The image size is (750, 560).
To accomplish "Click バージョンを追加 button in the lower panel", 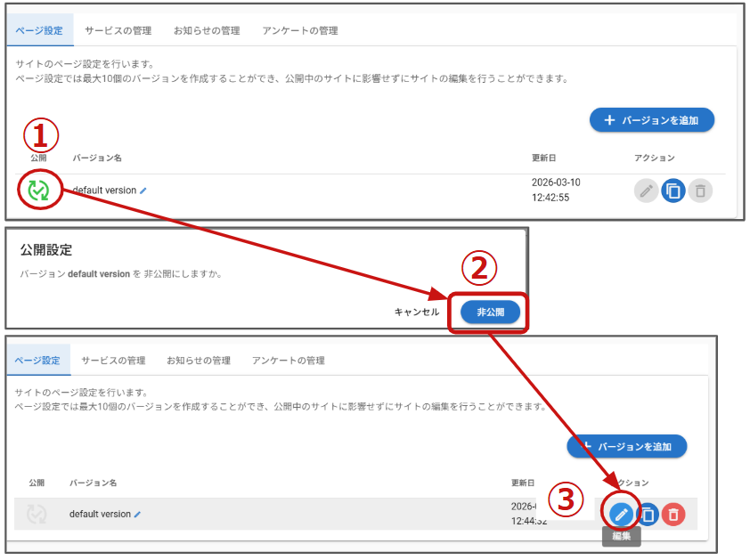I will pyautogui.click(x=626, y=447).
